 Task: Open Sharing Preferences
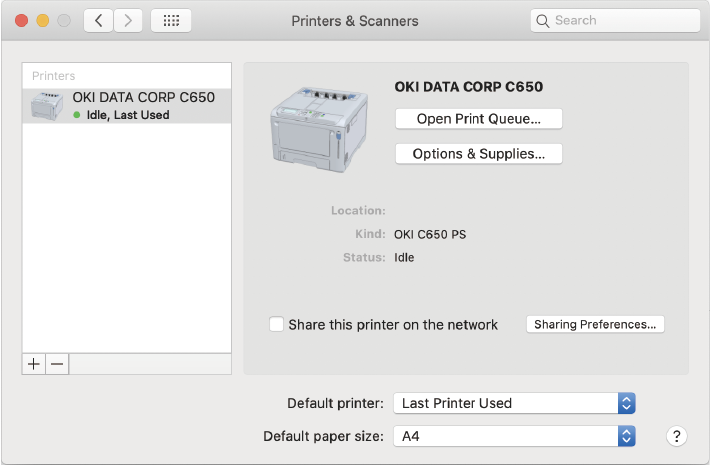pyautogui.click(x=595, y=324)
